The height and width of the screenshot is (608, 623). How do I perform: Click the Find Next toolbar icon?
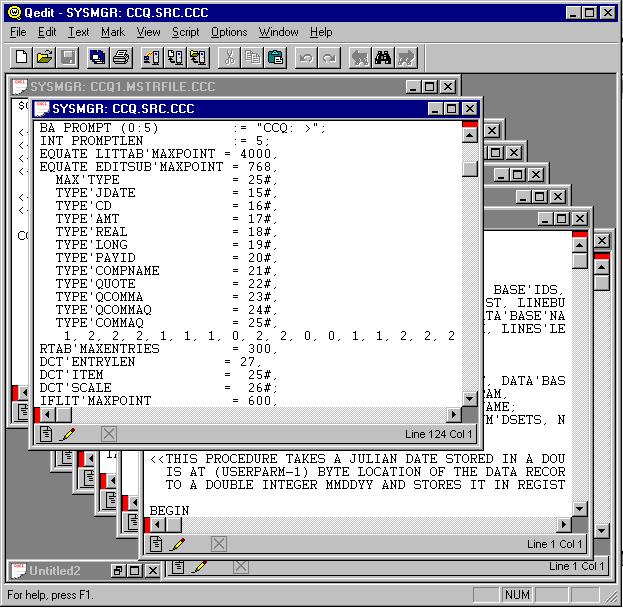click(x=406, y=58)
